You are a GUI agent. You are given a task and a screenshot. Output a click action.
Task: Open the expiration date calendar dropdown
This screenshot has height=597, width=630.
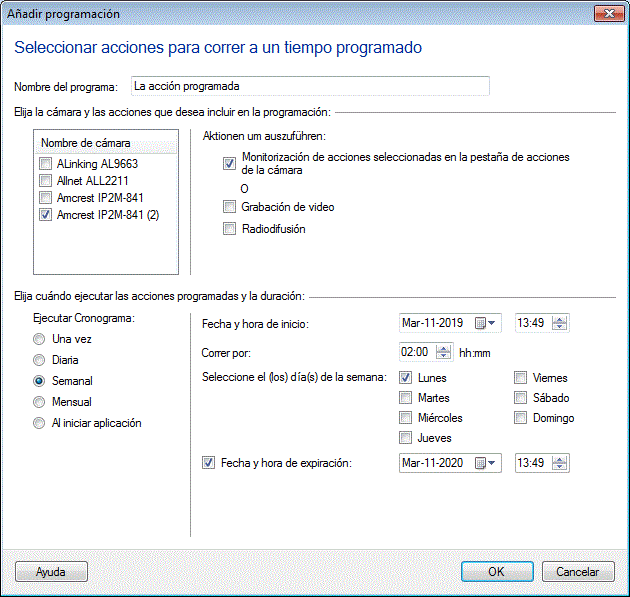486,463
